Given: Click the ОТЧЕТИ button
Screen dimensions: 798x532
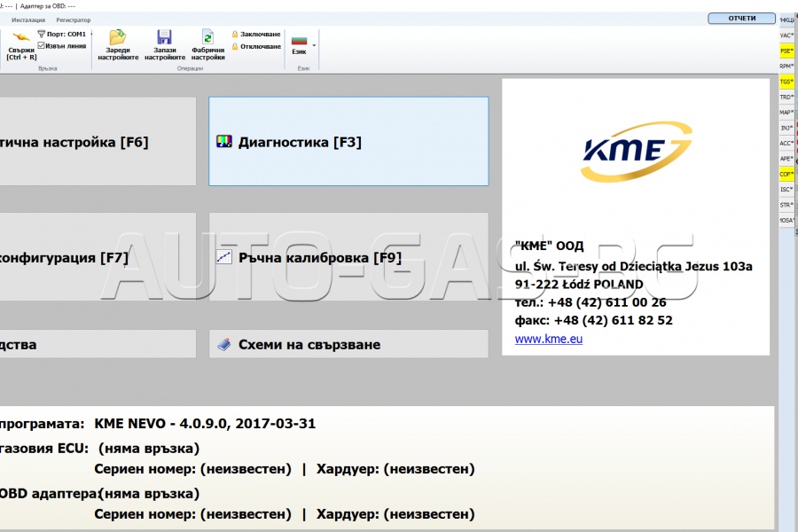Looking at the screenshot, I should (741, 19).
